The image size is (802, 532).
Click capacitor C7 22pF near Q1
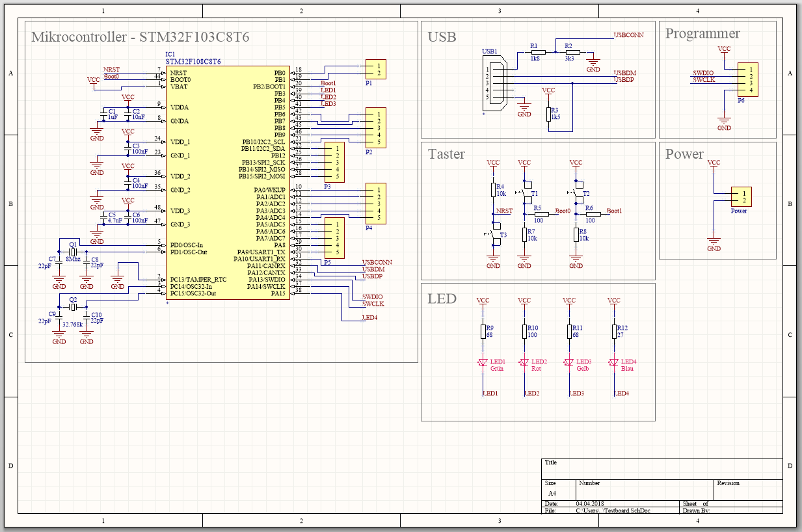pyautogui.click(x=59, y=262)
